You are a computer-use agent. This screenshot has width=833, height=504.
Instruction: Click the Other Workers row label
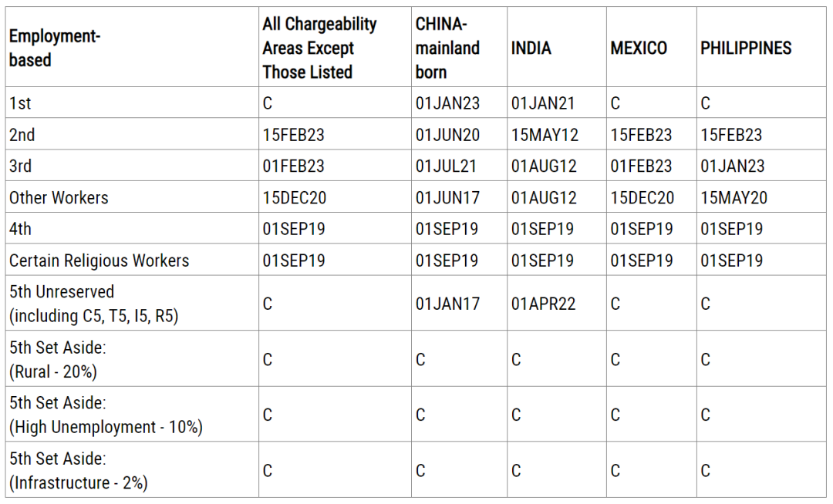[x=59, y=197]
